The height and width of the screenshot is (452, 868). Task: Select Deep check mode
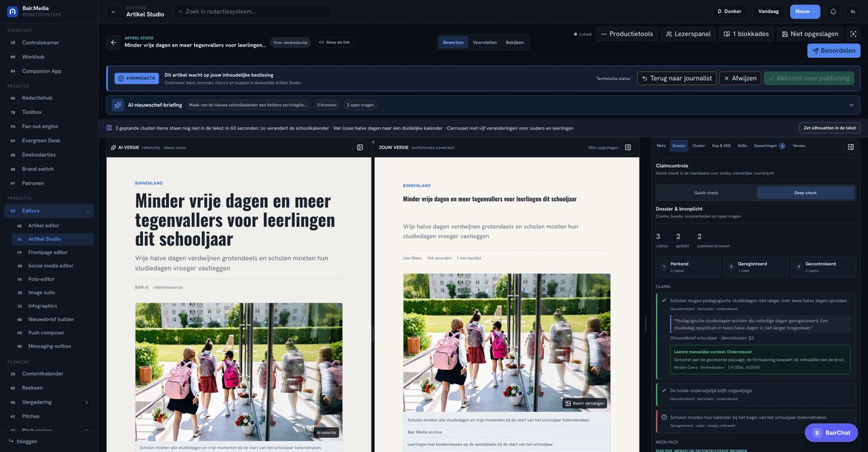(806, 193)
